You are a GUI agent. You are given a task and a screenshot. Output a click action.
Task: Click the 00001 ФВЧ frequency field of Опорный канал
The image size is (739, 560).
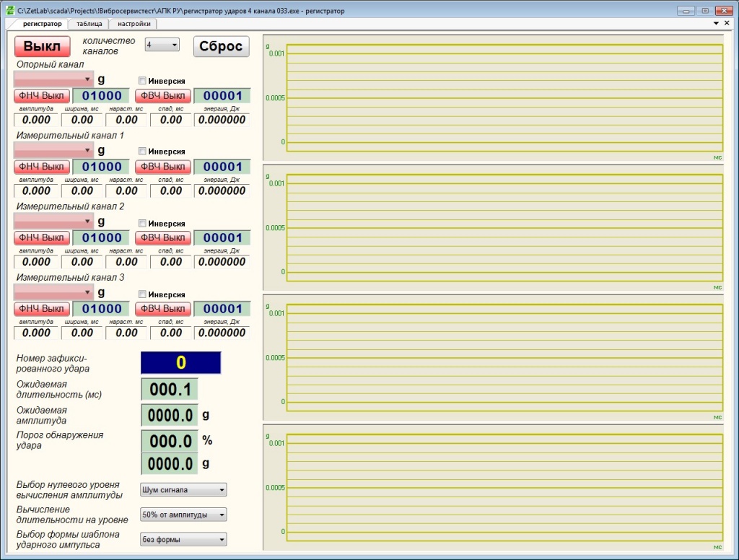point(222,96)
